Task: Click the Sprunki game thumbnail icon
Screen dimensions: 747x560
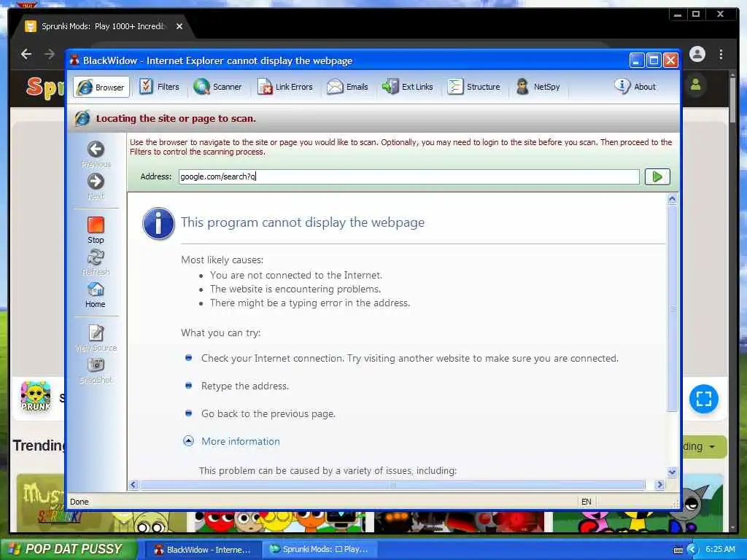Action: coord(36,396)
